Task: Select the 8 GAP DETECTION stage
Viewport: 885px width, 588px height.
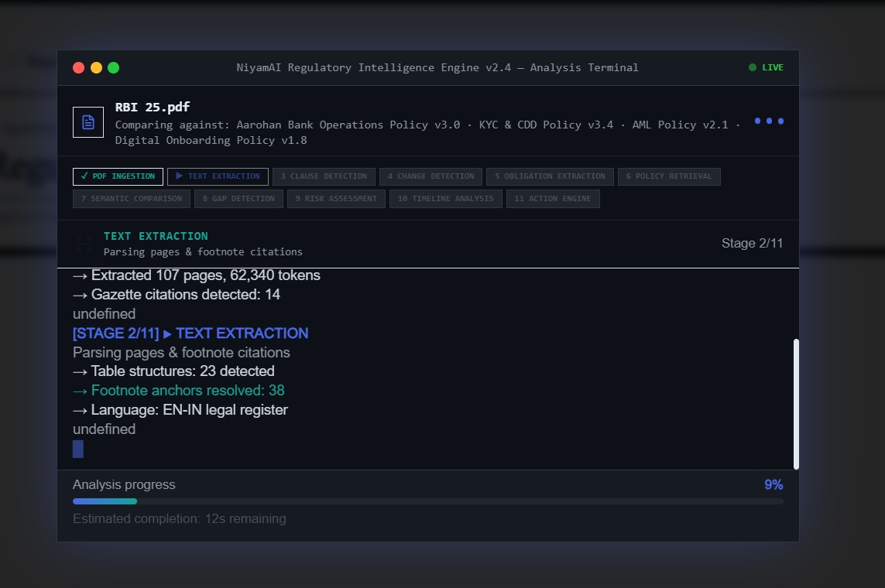Action: click(x=238, y=199)
